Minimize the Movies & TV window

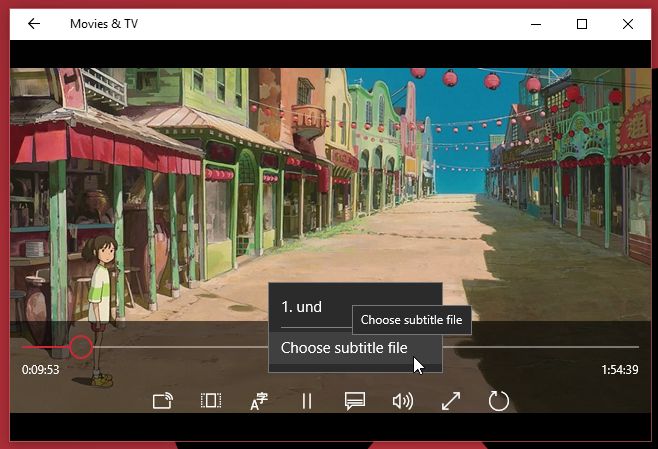coord(536,24)
